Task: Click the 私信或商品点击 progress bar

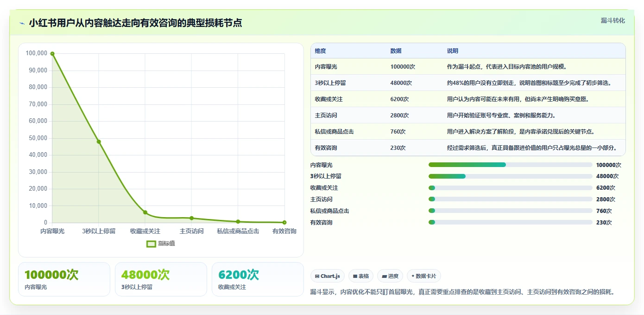Action: pyautogui.click(x=511, y=211)
